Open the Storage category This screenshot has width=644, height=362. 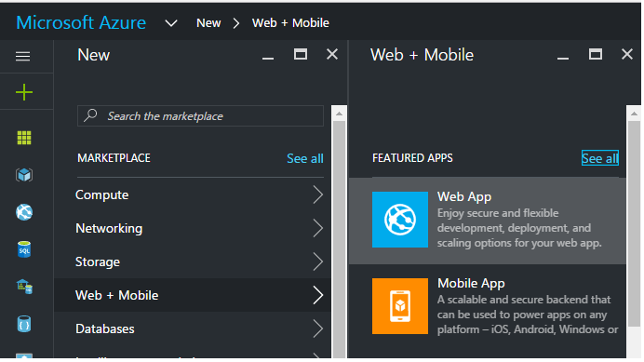[193, 261]
